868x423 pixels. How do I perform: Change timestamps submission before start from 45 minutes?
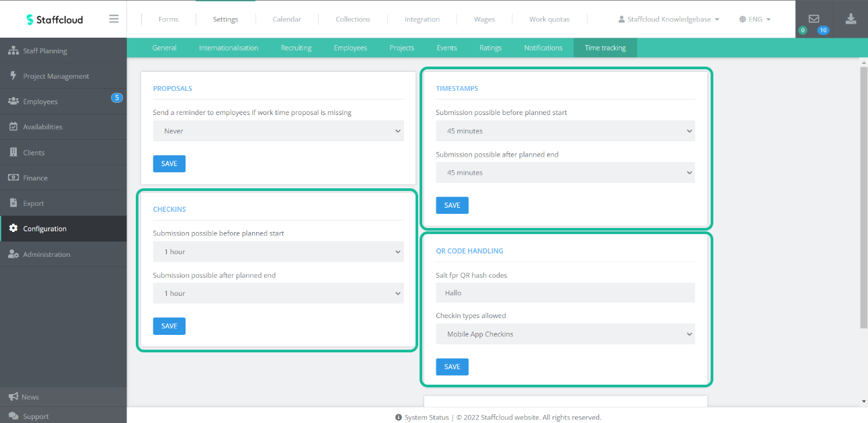[565, 130]
